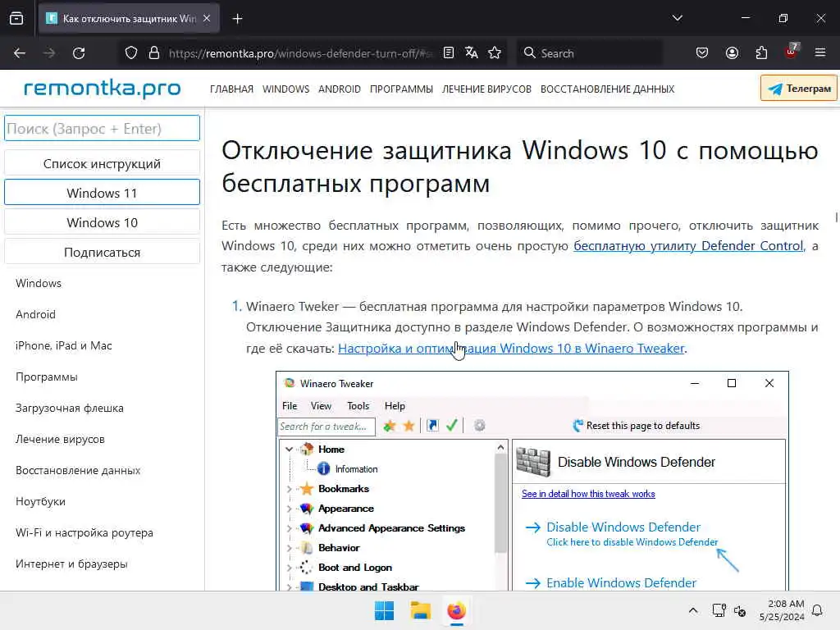Open ЛЕЧЕНИЕ ВИРУСОВ navigation item
This screenshot has height=630, width=840.
click(486, 89)
